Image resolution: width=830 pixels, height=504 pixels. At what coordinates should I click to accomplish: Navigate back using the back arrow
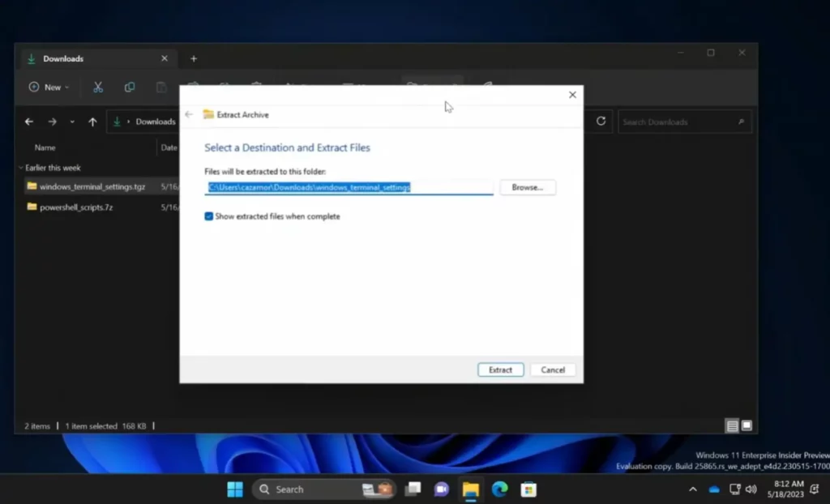point(29,121)
